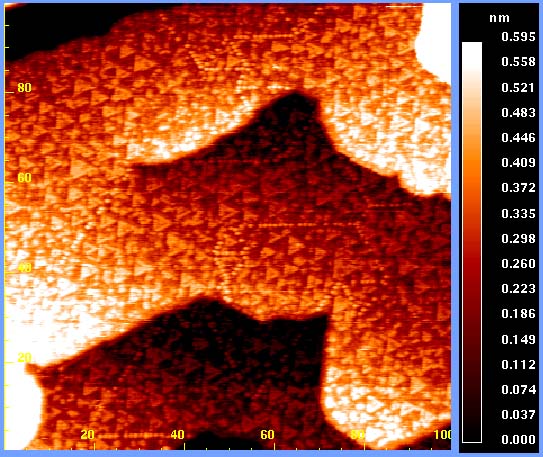The height and width of the screenshot is (457, 543).
Task: Pick the 0.372 scale value
Action: [x=518, y=188]
